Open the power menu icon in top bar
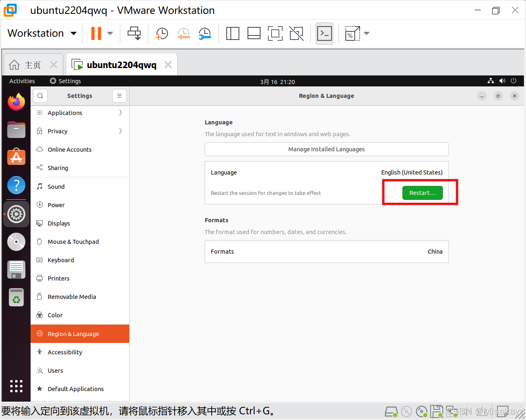Screen dimensions: 526x420 (514, 81)
